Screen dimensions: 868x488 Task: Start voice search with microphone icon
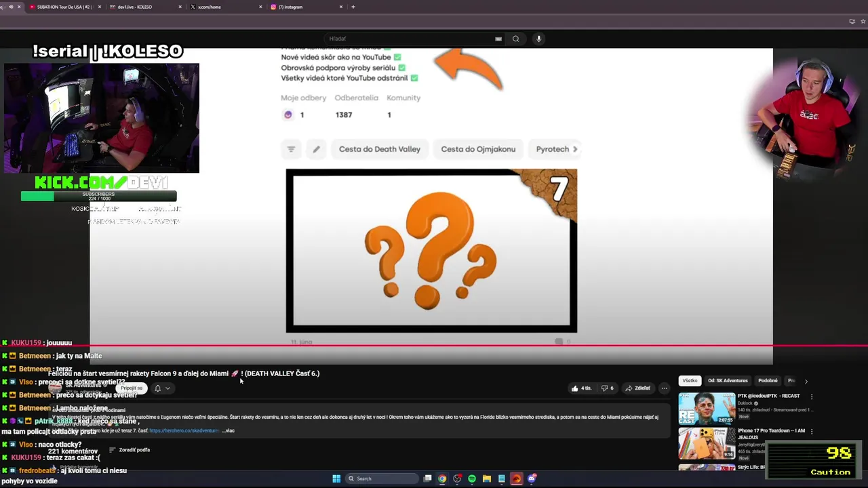click(x=538, y=39)
